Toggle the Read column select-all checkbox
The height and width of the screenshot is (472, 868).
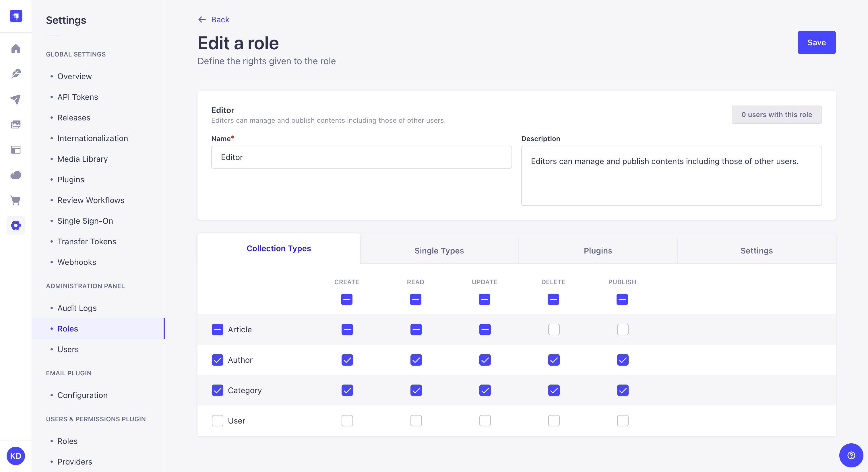click(415, 299)
